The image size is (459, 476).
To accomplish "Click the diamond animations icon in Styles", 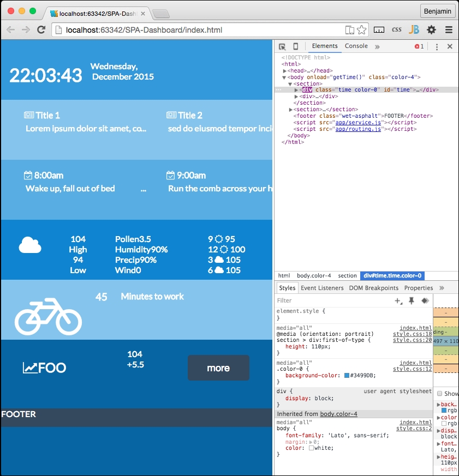I will click(x=425, y=300).
